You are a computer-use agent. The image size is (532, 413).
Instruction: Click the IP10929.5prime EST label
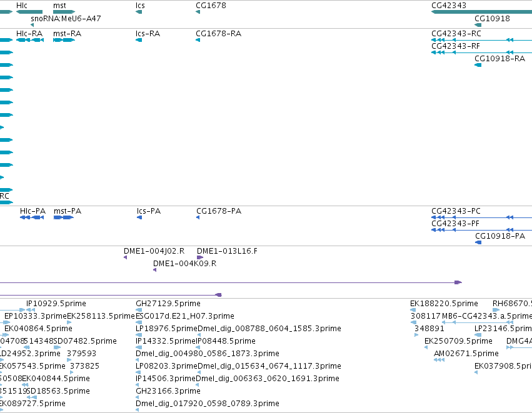tap(56, 304)
